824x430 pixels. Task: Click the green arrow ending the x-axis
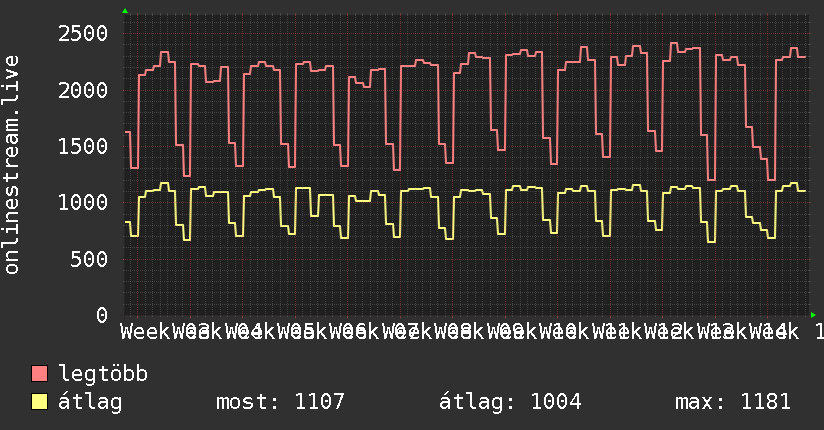point(813,315)
